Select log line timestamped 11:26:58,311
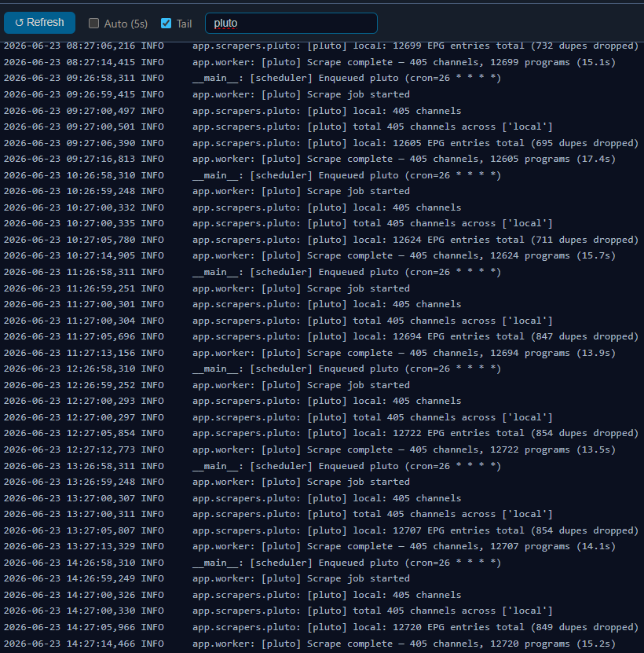644x653 pixels. pyautogui.click(x=252, y=272)
